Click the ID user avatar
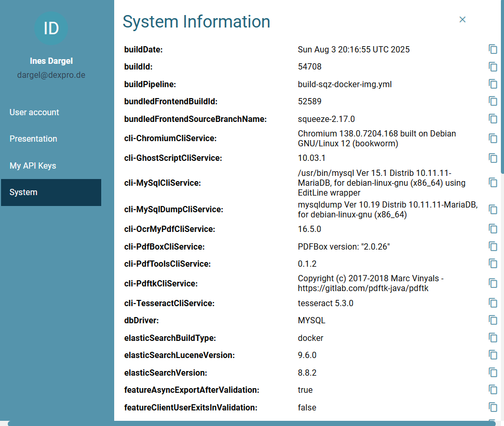This screenshot has height=426, width=504. click(x=51, y=28)
